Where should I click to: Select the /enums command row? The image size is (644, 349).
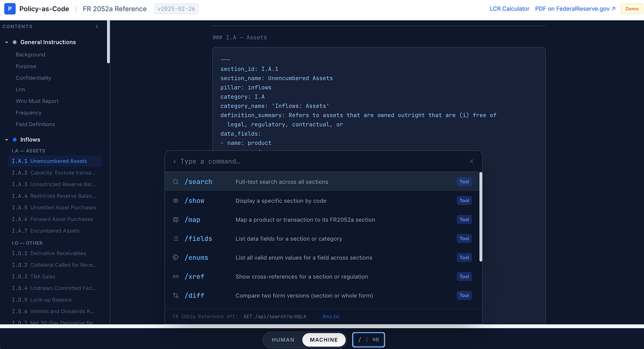pyautogui.click(x=322, y=257)
